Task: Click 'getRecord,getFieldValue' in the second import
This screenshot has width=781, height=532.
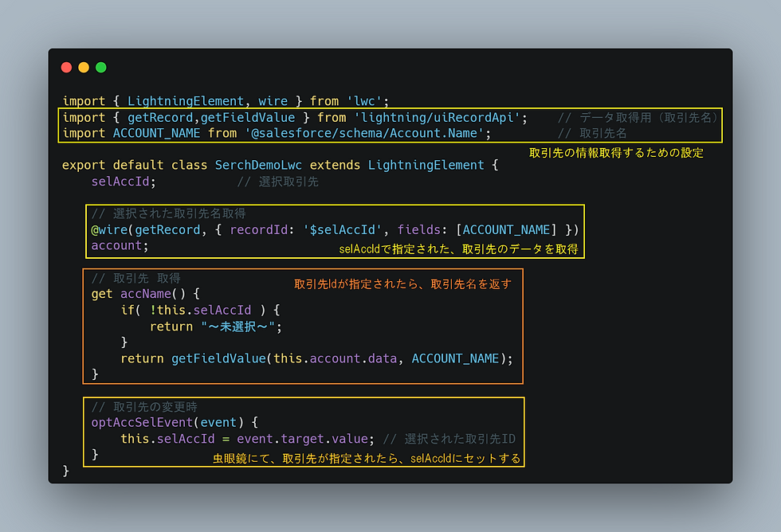Action: [211, 117]
